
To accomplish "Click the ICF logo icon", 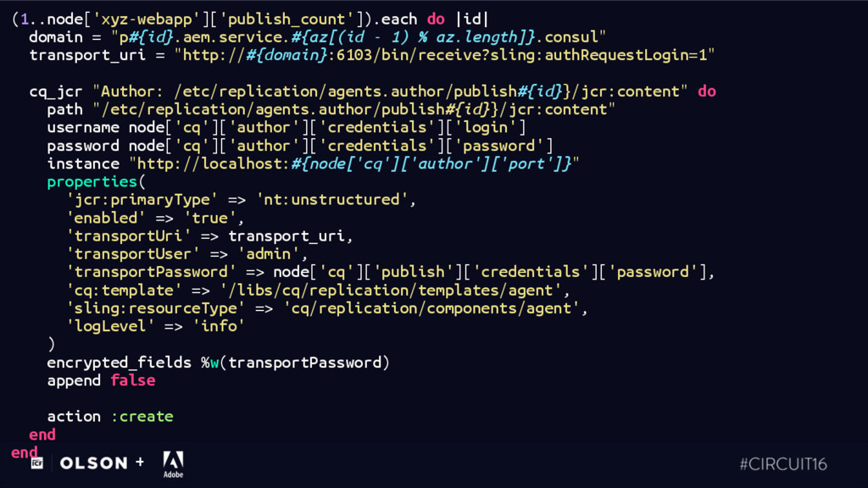I will (x=37, y=463).
